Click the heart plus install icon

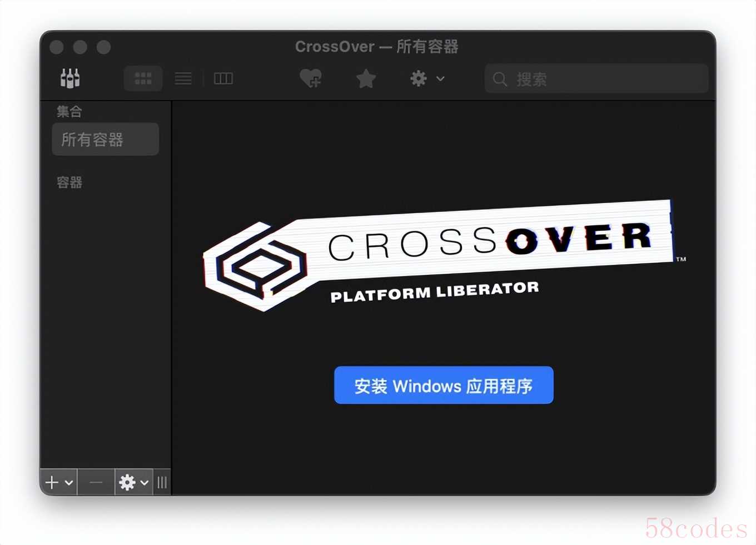(x=311, y=78)
